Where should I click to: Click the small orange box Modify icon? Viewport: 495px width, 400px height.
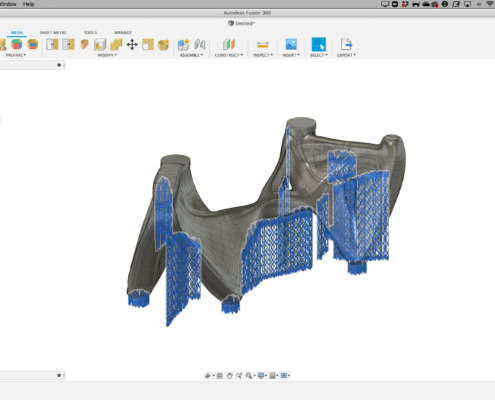click(84, 44)
